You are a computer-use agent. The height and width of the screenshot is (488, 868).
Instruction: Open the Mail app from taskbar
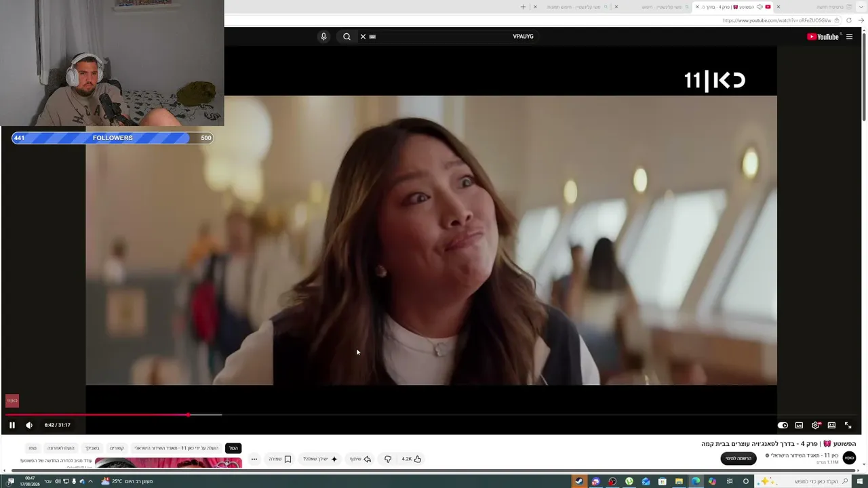646,481
